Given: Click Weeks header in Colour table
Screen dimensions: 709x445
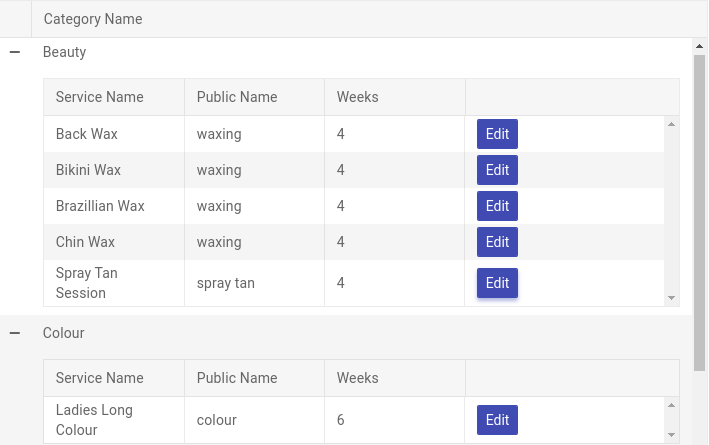Looking at the screenshot, I should [x=357, y=378].
